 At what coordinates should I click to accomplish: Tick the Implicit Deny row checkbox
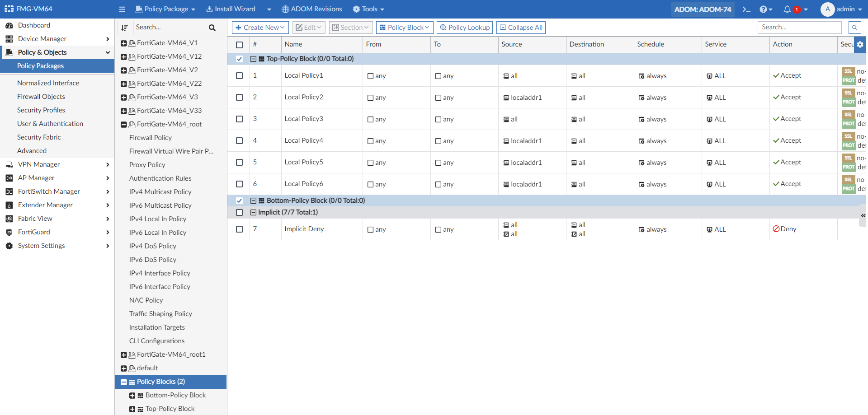pos(240,229)
